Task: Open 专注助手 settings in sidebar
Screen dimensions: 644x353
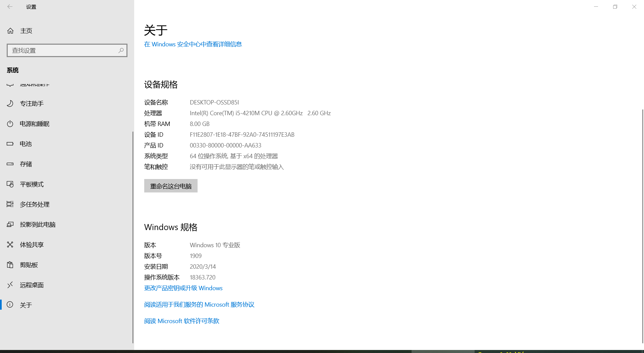Action: tap(32, 103)
